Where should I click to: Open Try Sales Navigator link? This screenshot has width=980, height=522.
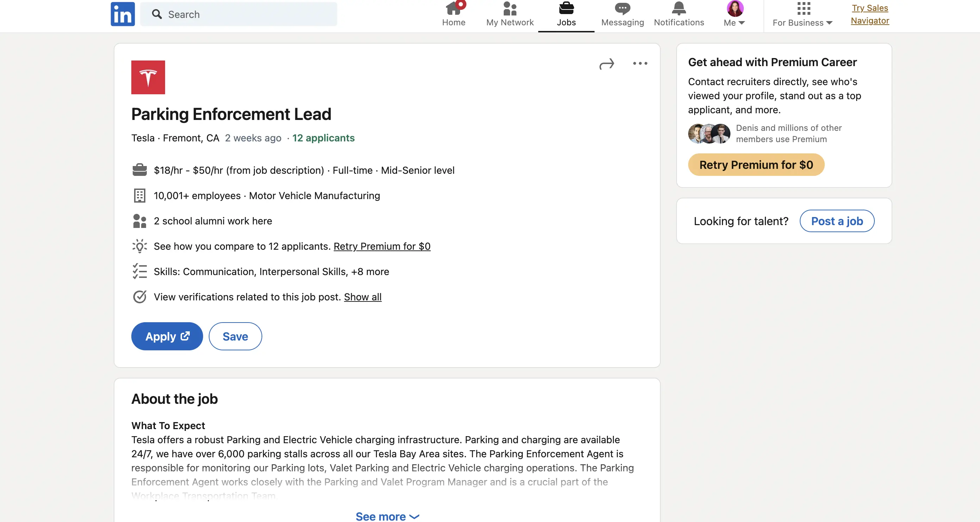870,14
